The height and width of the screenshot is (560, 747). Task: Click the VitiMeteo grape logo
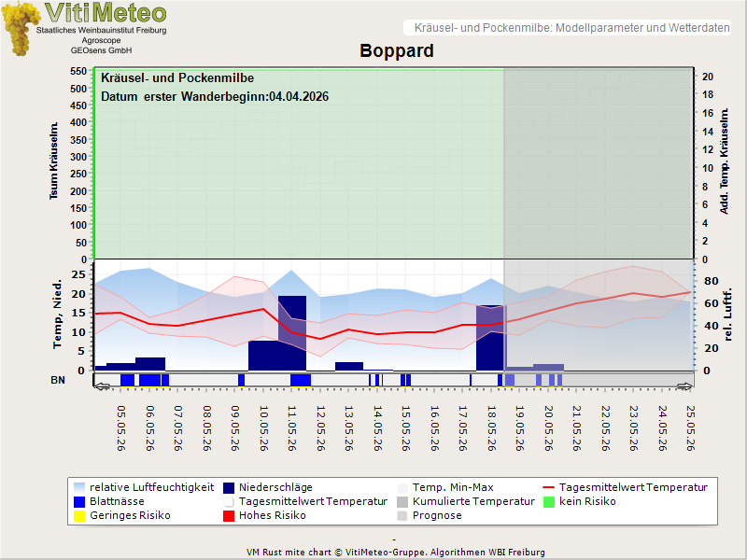pos(20,29)
